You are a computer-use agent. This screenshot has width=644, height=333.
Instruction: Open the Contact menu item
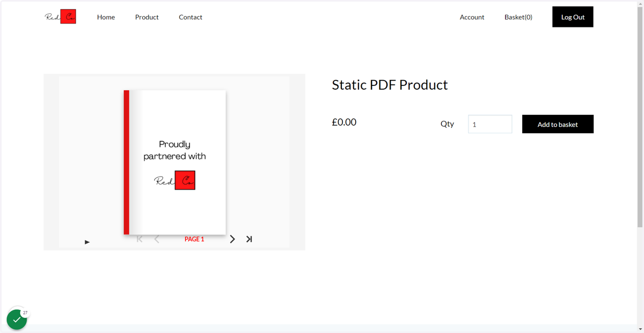pos(191,17)
